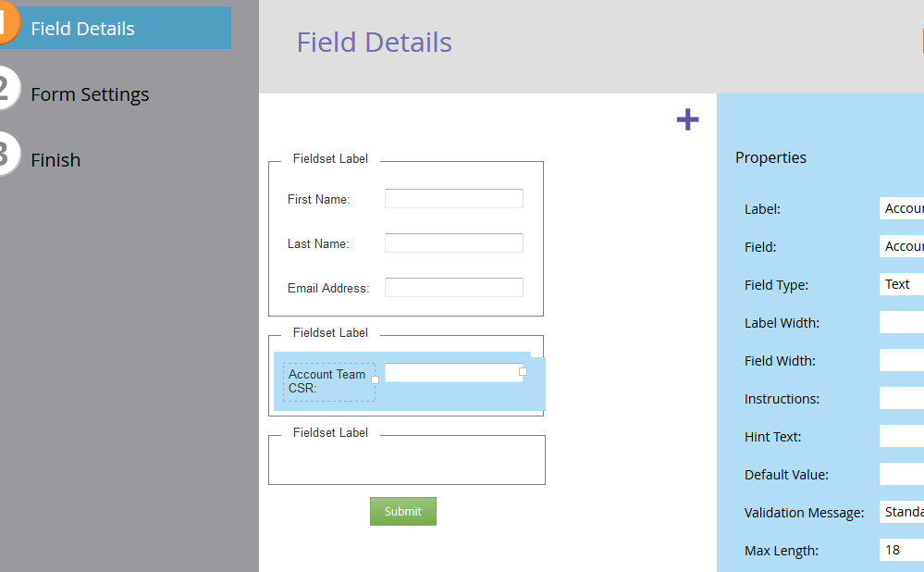The height and width of the screenshot is (572, 924).
Task: Click the step 3 circle icon
Action: point(5,155)
